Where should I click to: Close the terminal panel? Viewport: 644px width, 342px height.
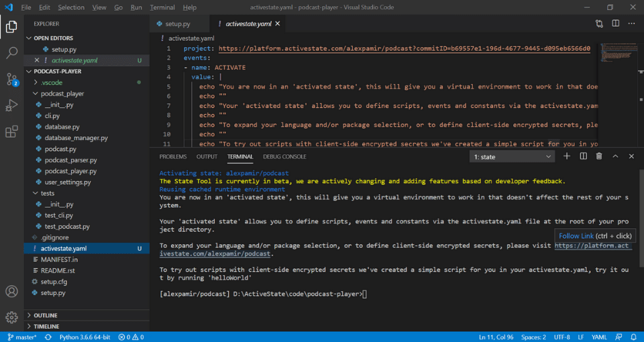pyautogui.click(x=632, y=156)
